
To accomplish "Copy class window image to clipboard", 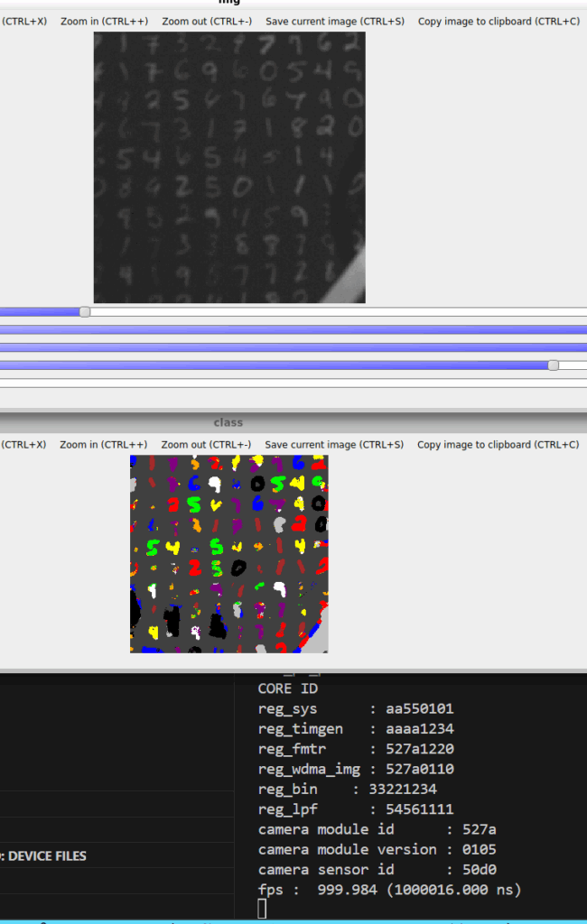I will [x=498, y=444].
